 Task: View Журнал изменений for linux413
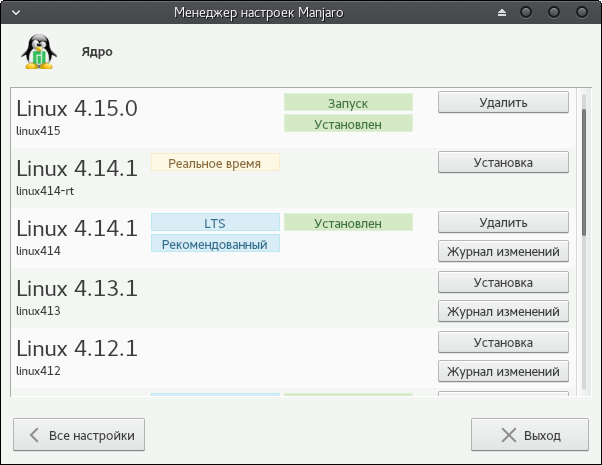coord(503,311)
